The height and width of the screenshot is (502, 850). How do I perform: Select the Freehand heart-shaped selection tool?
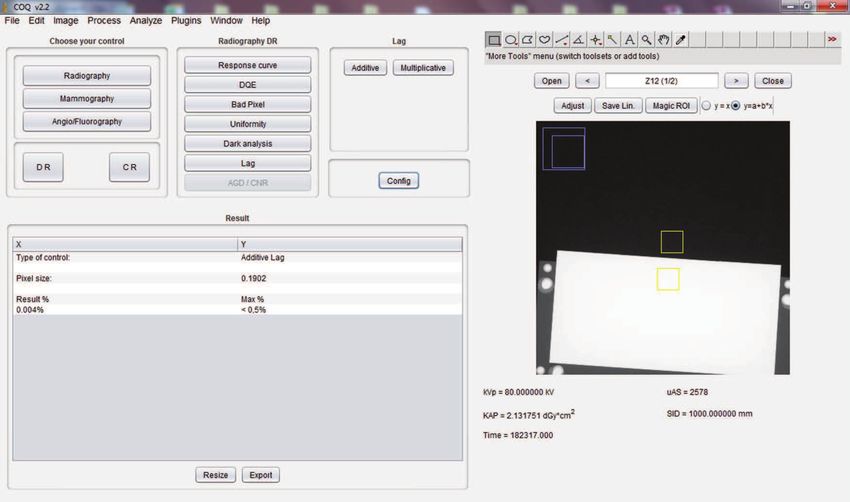coord(544,40)
